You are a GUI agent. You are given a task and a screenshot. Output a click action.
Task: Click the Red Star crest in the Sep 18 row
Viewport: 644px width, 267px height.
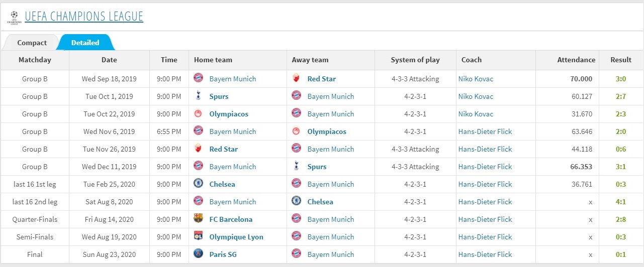click(297, 78)
